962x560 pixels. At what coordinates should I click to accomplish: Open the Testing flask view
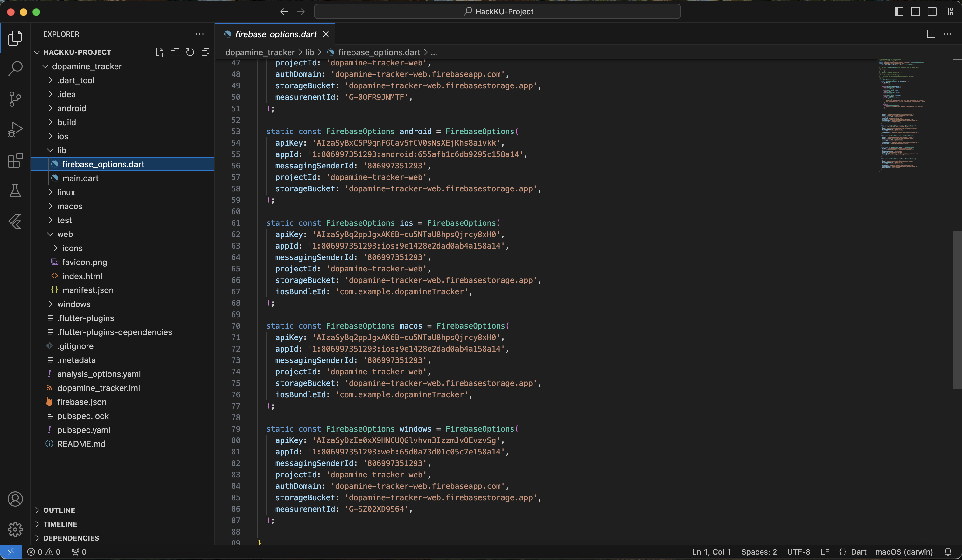(15, 191)
